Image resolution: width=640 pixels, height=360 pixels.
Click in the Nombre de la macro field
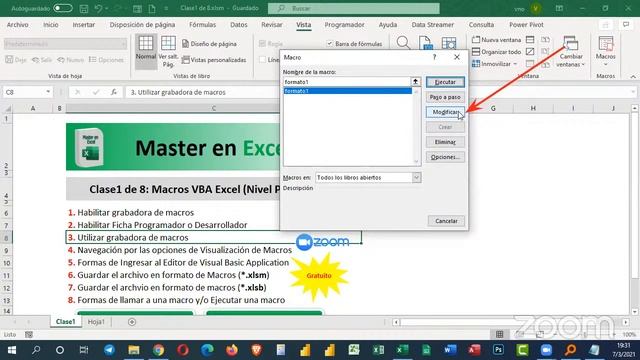point(347,82)
